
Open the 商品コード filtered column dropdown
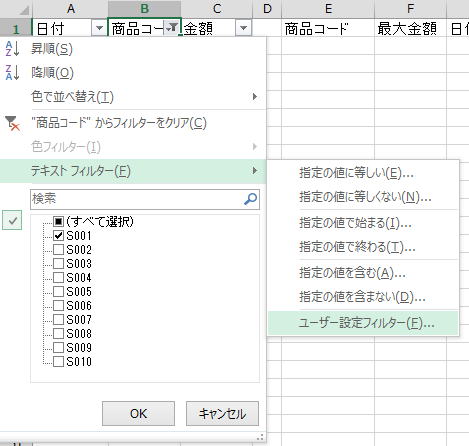tap(172, 28)
